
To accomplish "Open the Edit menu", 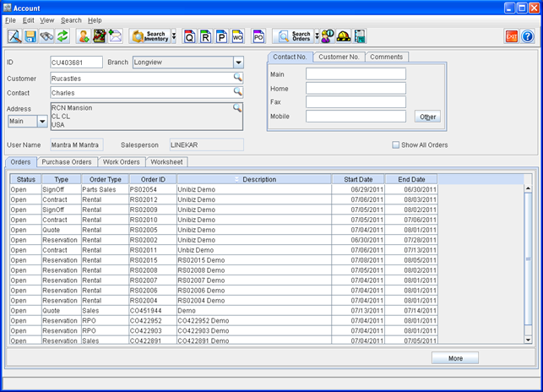I will (28, 20).
